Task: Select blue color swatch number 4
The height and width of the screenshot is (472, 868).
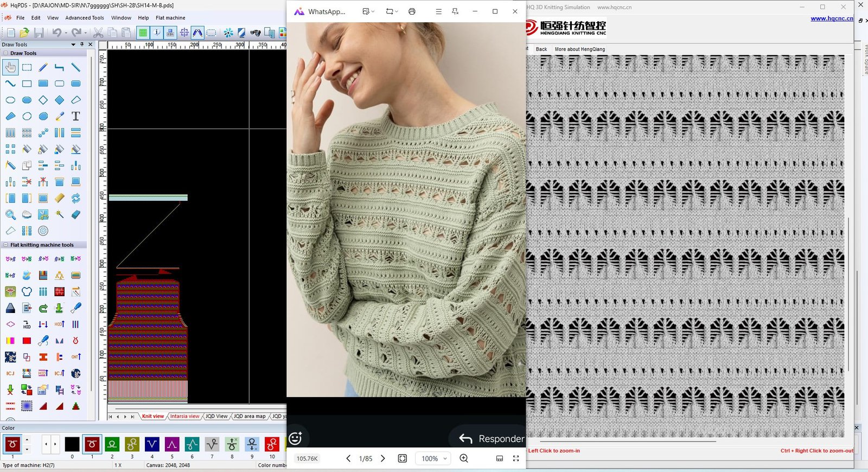Action: [x=152, y=445]
